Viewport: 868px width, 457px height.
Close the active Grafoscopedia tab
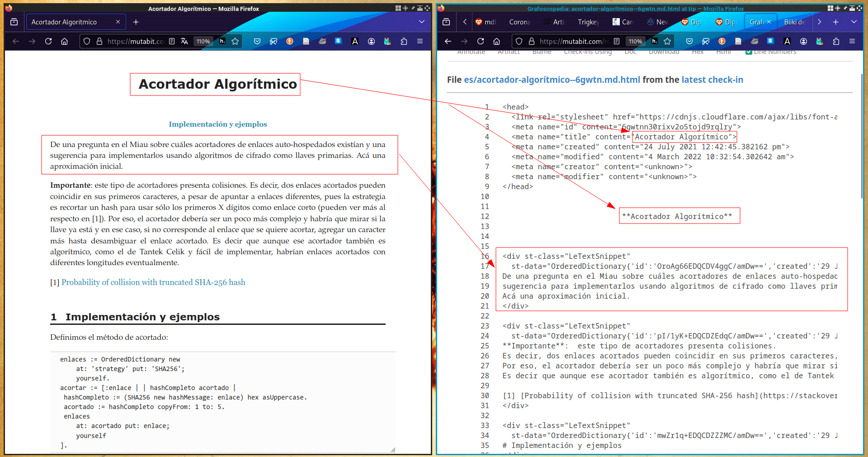pyautogui.click(x=769, y=22)
